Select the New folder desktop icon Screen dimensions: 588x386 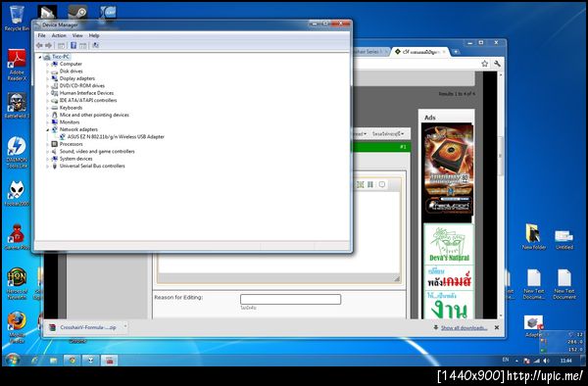pyautogui.click(x=534, y=236)
